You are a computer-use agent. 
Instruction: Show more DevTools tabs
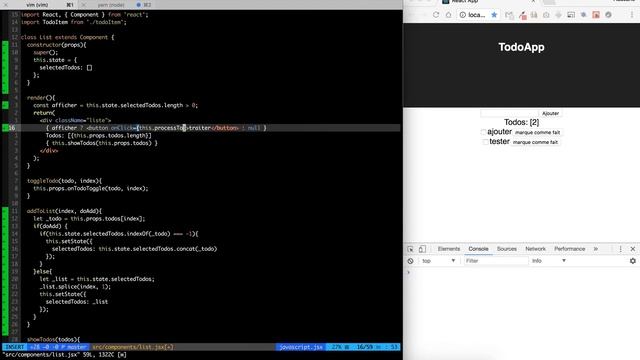pos(596,249)
